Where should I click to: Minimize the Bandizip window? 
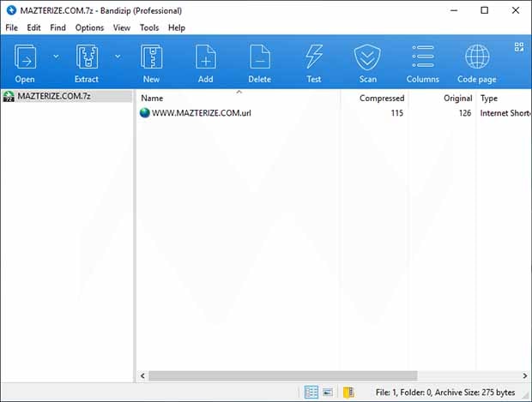tap(454, 10)
